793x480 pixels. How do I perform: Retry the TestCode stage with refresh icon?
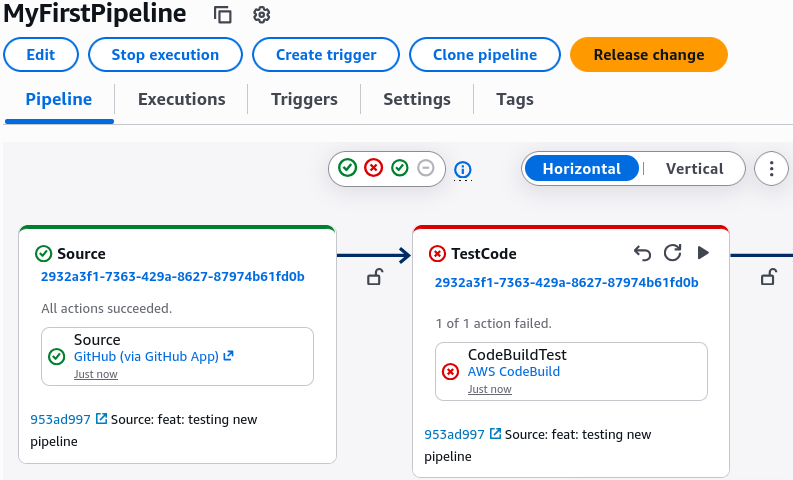click(673, 252)
